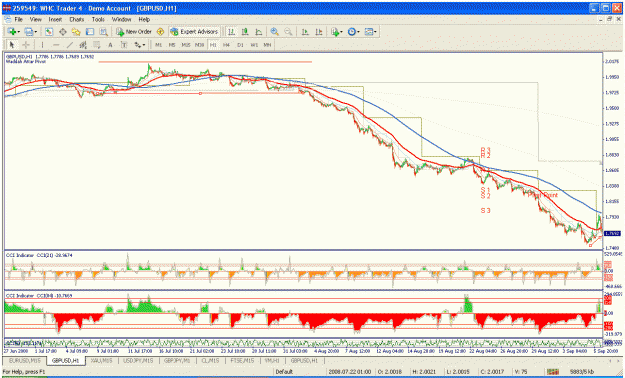This screenshot has width=625, height=378.
Task: Open the Indicators list dropdown
Action: [342, 32]
